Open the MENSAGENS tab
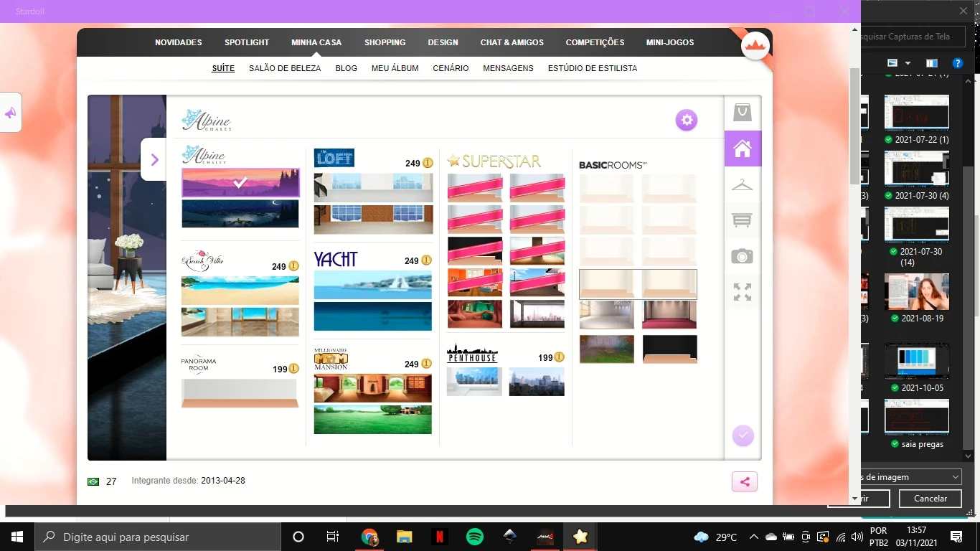 [x=508, y=68]
